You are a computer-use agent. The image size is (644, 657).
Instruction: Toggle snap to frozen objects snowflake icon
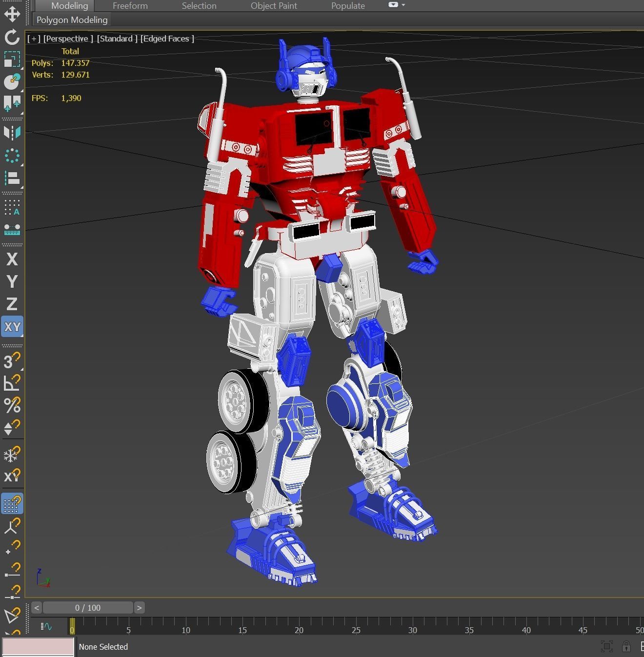pos(12,455)
